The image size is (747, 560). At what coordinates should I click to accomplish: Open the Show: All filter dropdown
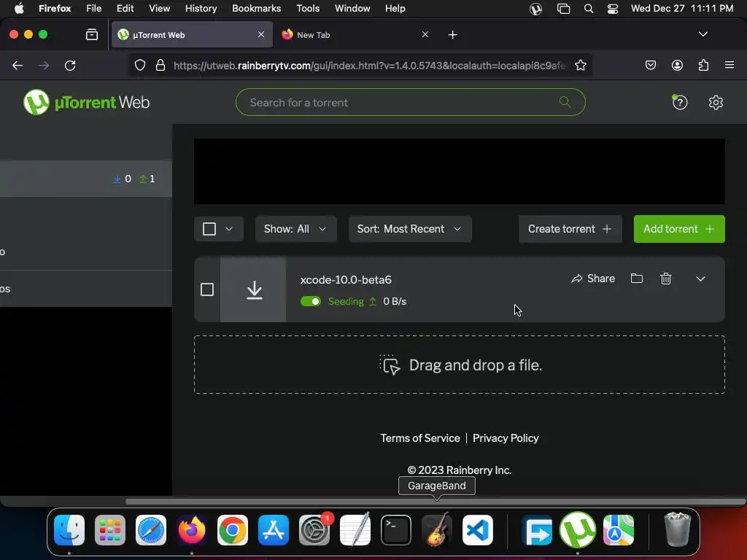[295, 229]
